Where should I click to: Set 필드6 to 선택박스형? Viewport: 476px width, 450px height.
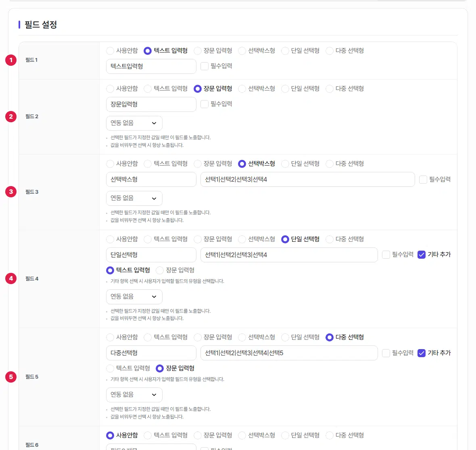[242, 435]
